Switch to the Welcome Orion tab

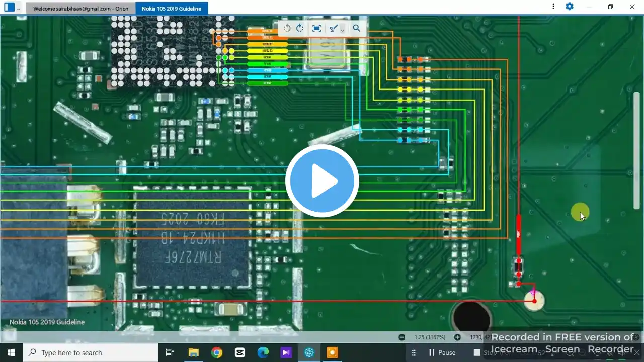(x=80, y=9)
